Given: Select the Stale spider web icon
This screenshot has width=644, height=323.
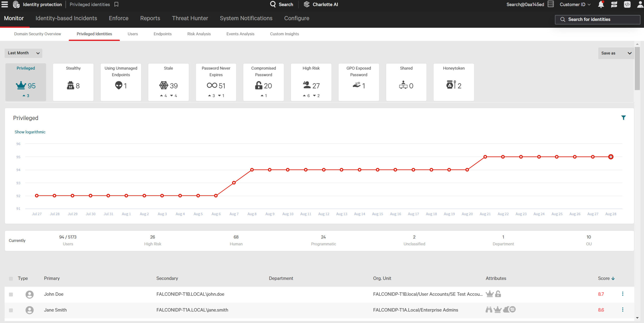Looking at the screenshot, I should pyautogui.click(x=164, y=85).
